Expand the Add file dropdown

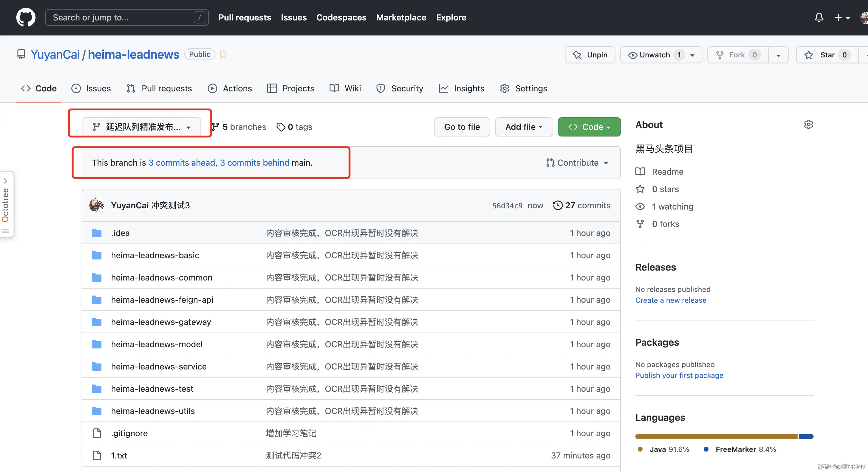coord(524,127)
